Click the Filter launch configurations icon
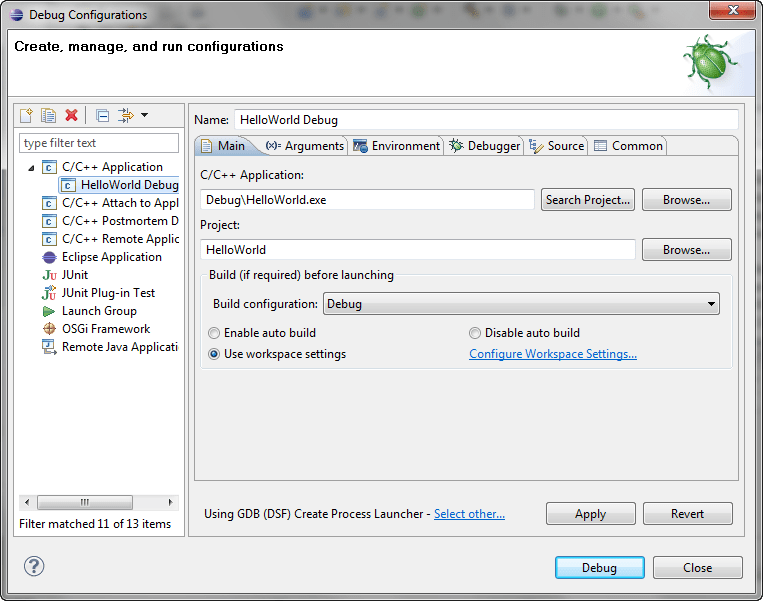 126,115
